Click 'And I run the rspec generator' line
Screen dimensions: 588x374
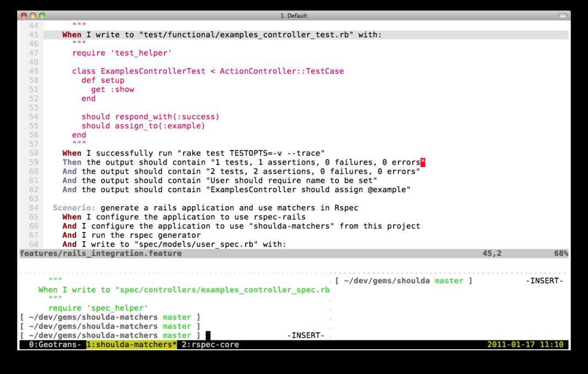[x=131, y=235]
